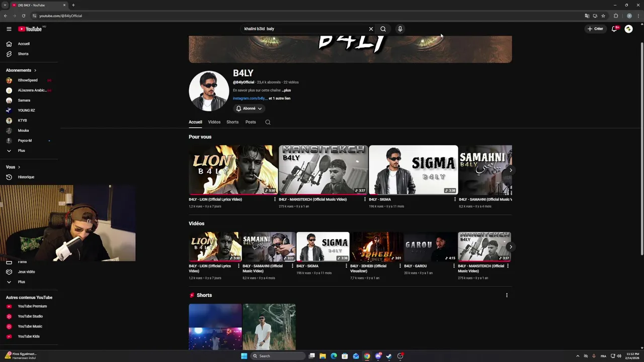
Task: Clear the search box with X
Action: [x=371, y=29]
